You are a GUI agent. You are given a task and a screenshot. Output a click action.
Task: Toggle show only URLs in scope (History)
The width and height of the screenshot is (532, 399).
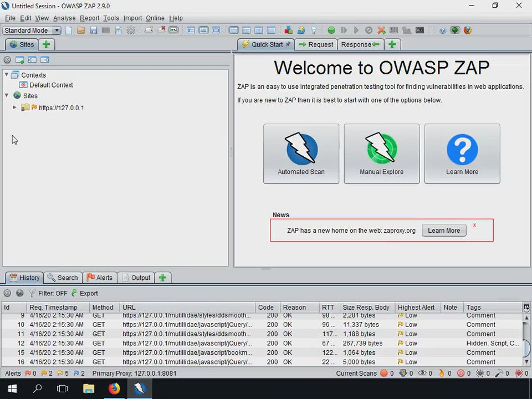tap(7, 293)
